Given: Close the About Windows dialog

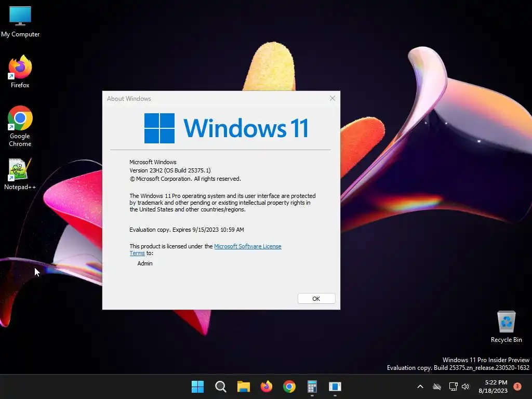Looking at the screenshot, I should (332, 98).
